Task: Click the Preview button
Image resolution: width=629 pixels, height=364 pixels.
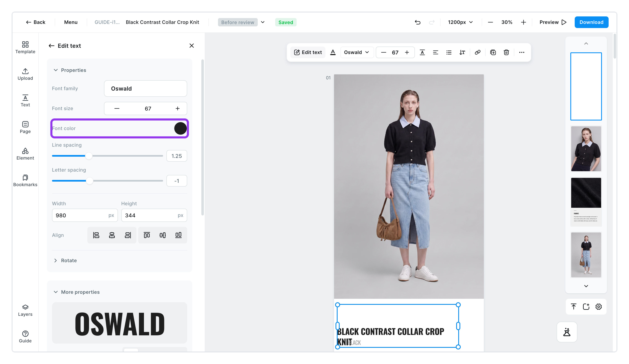Action: coord(553,22)
